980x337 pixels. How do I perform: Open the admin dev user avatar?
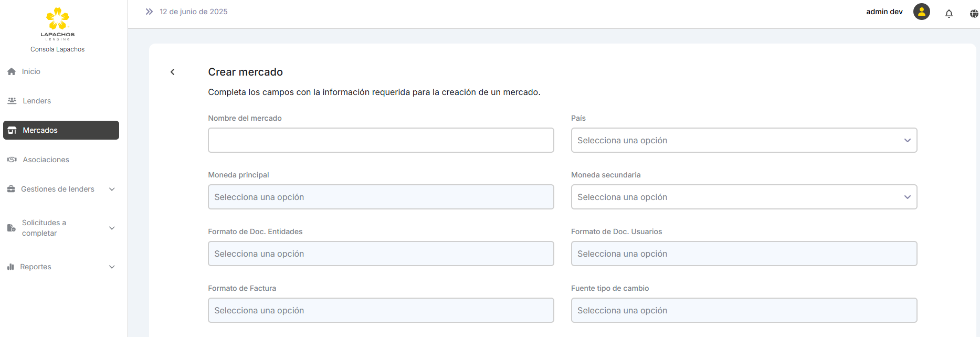click(921, 12)
